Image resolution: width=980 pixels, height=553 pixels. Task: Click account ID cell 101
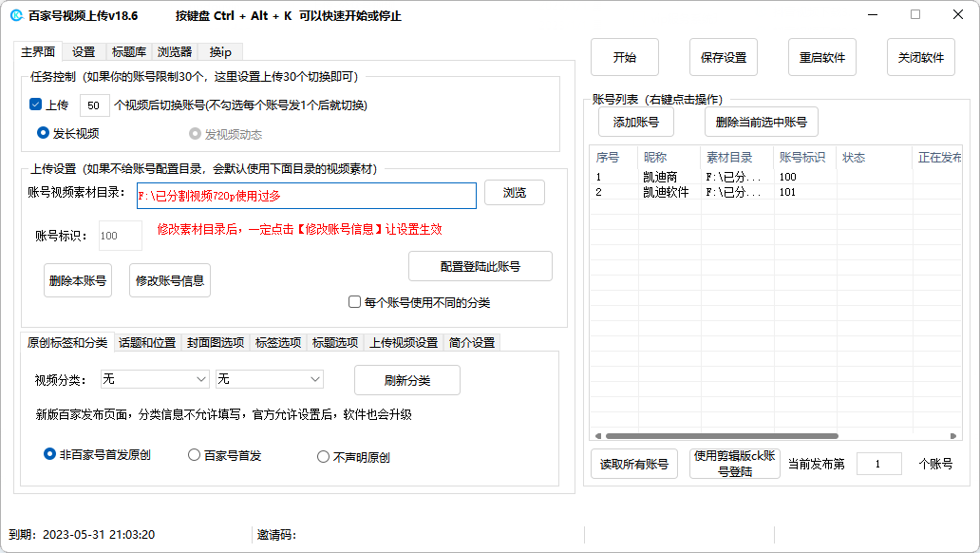pos(788,192)
